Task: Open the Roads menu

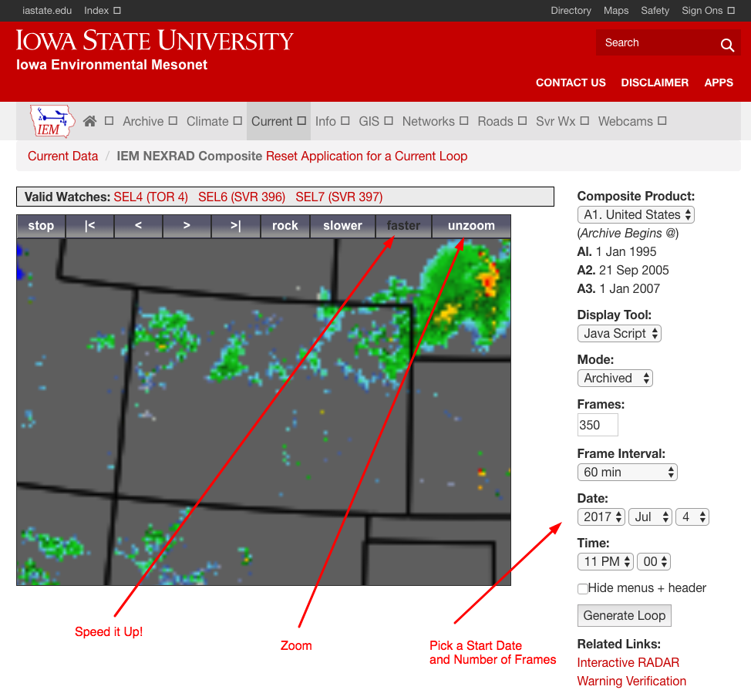Action: [x=502, y=121]
